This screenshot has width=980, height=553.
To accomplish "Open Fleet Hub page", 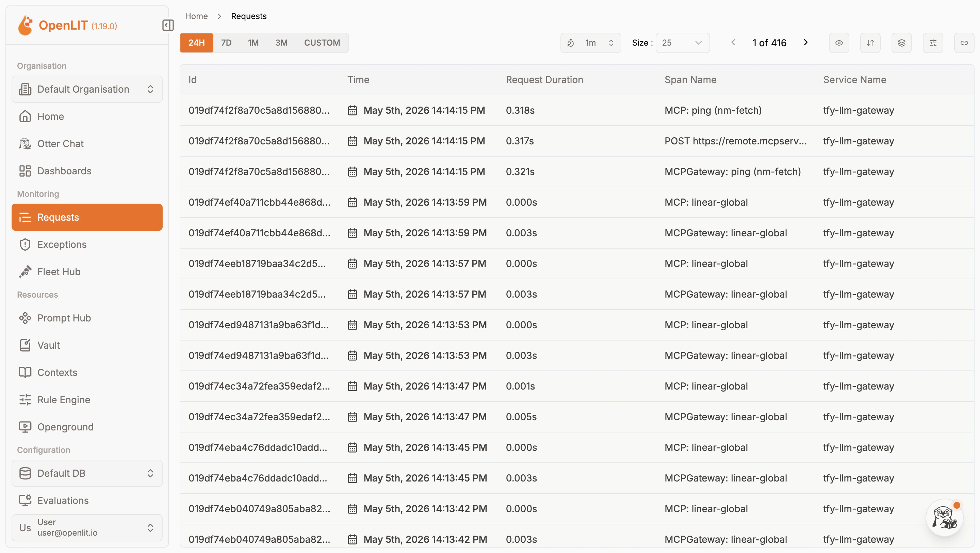I will click(x=87, y=271).
